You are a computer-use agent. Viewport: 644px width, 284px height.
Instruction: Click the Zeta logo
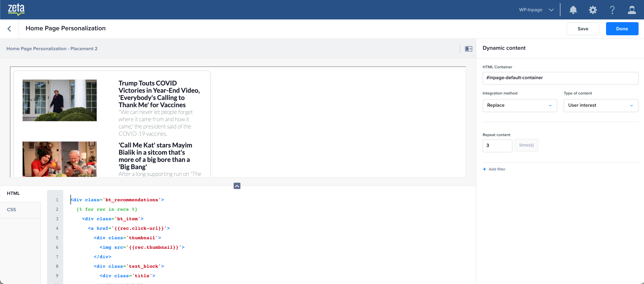(x=16, y=9)
